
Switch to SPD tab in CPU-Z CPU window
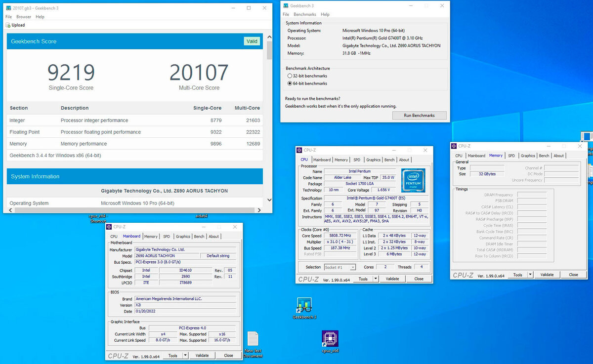coord(357,160)
